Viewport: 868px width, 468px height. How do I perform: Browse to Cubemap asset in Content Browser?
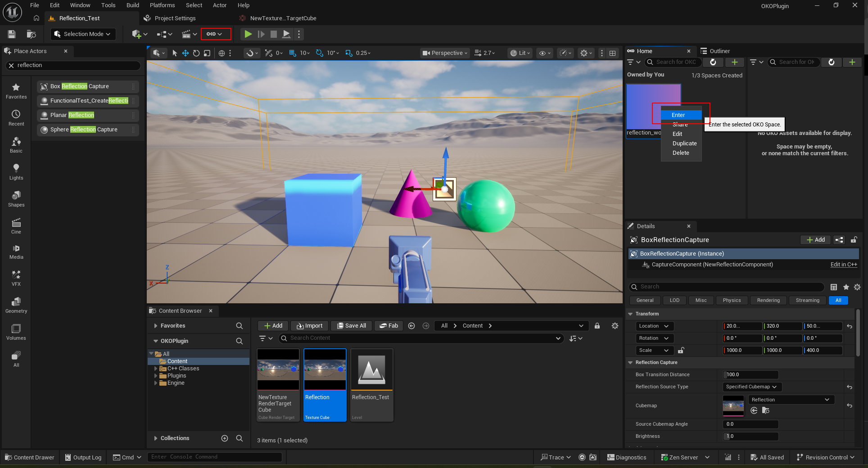[x=766, y=410]
